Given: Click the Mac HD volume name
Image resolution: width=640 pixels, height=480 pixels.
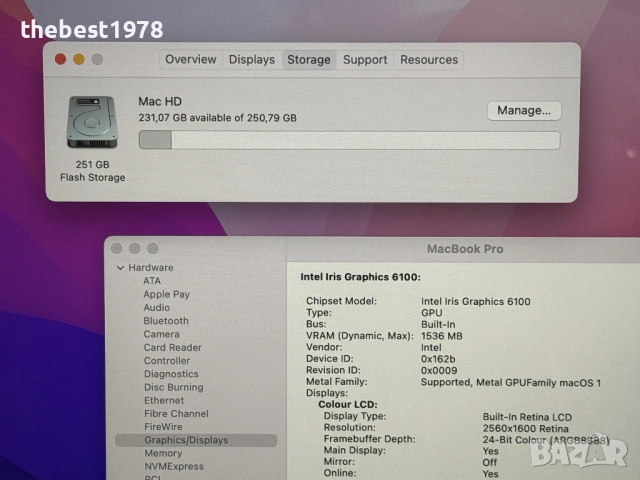Looking at the screenshot, I should (160, 102).
